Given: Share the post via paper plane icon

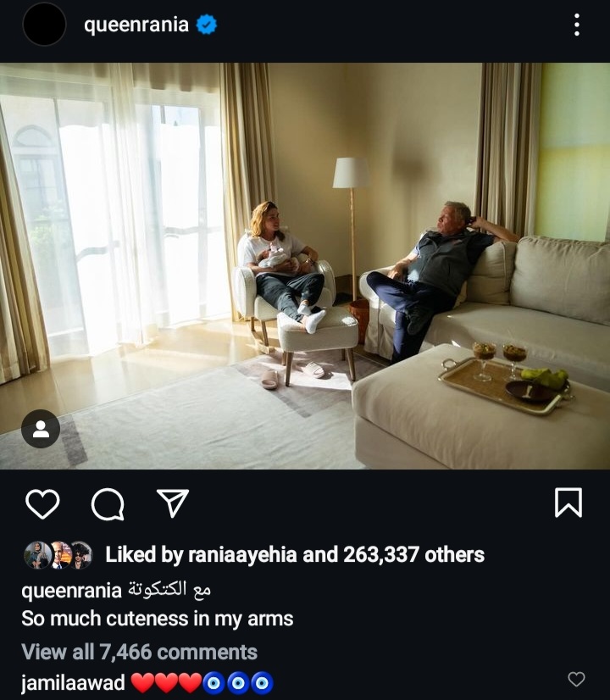Looking at the screenshot, I should click(x=173, y=503).
